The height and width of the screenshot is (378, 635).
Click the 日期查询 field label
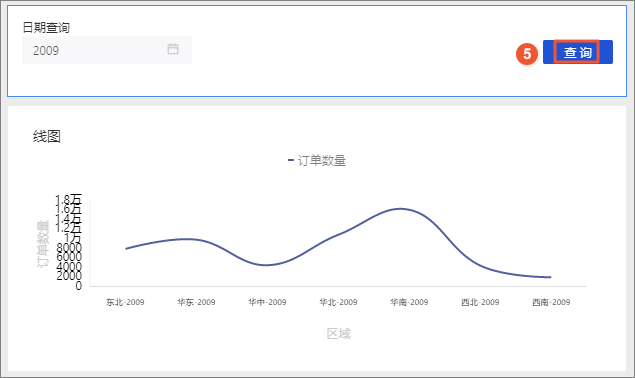point(46,28)
